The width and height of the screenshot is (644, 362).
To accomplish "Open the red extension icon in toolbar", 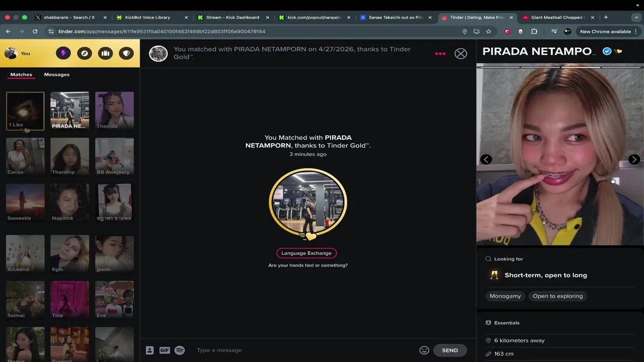I will [x=507, y=31].
